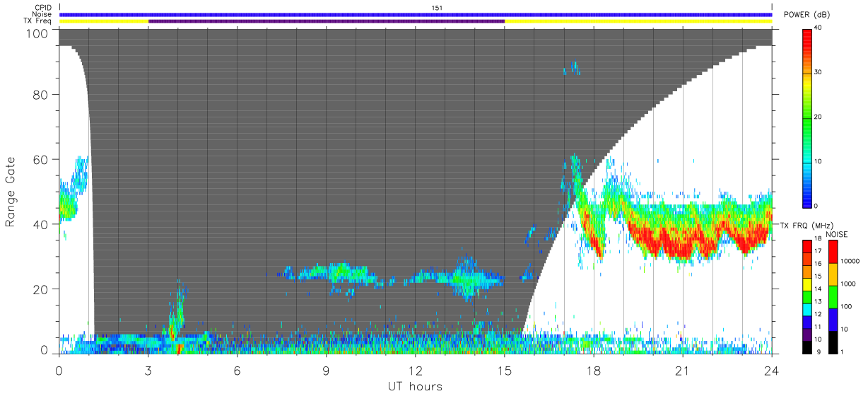Image resolution: width=868 pixels, height=401 pixels.
Task: Click the 60 tick on Range Gate axis
Action: [42, 159]
